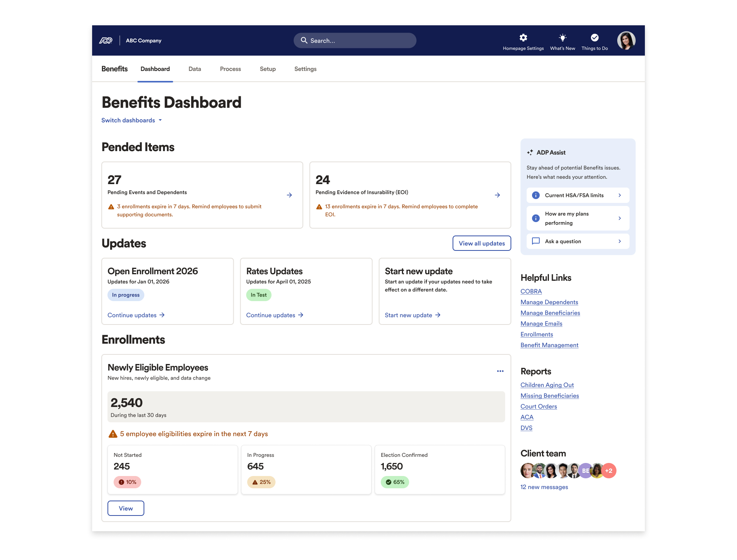Click the search magnifying glass icon
The image size is (737, 560).
[304, 40]
